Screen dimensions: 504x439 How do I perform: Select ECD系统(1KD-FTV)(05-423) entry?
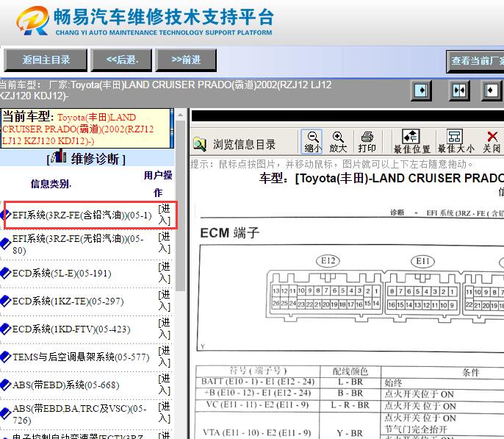(71, 329)
